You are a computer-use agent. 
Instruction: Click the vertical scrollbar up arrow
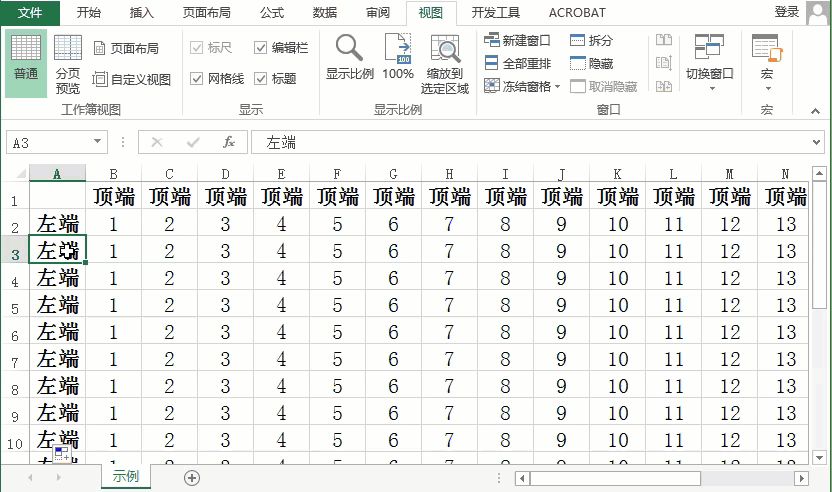click(819, 174)
